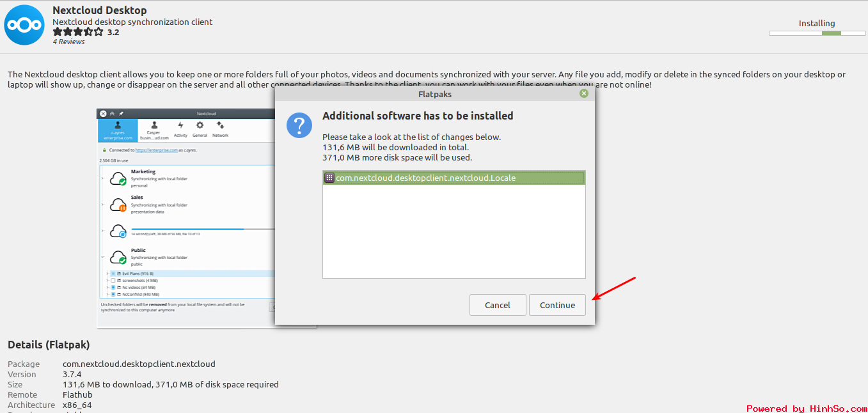This screenshot has width=868, height=413.
Task: Click the 'Details (Flatpak)' heading
Action: click(49, 345)
